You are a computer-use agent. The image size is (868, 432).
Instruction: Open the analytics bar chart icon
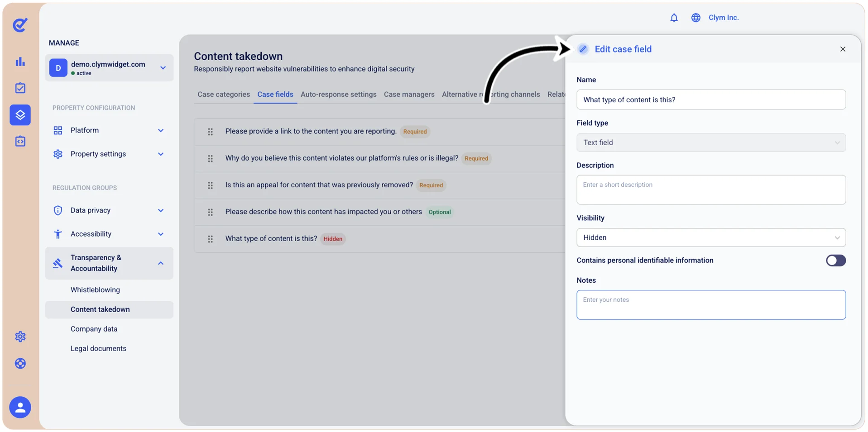click(20, 62)
